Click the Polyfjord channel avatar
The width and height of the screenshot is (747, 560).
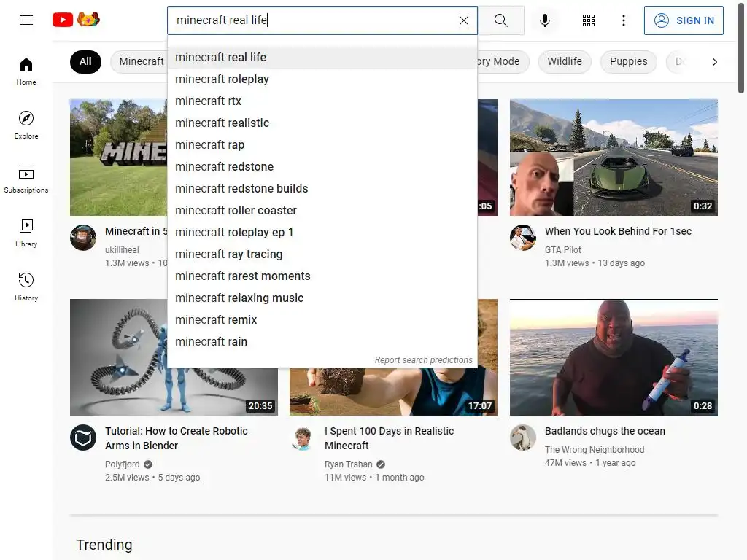click(83, 437)
